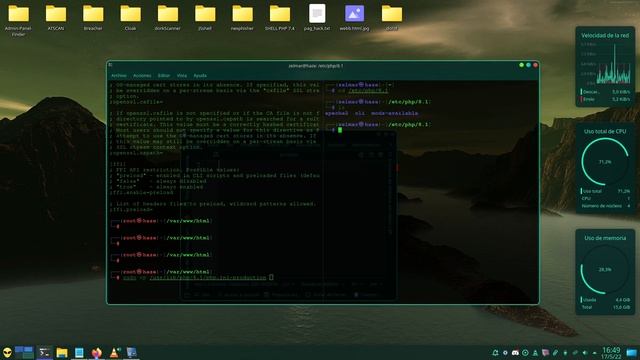Launch the file manager from taskbar
The height and width of the screenshot is (360, 640).
tap(62, 353)
